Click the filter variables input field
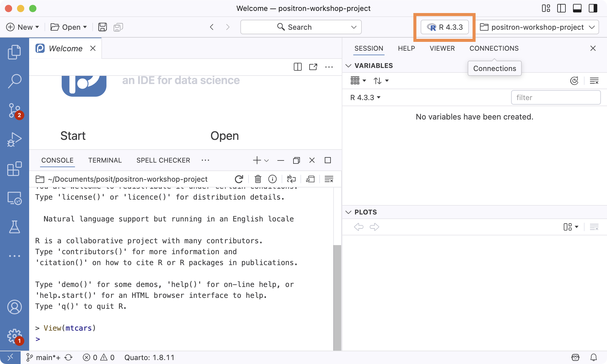Viewport: 607px width, 364px height. 556,97
